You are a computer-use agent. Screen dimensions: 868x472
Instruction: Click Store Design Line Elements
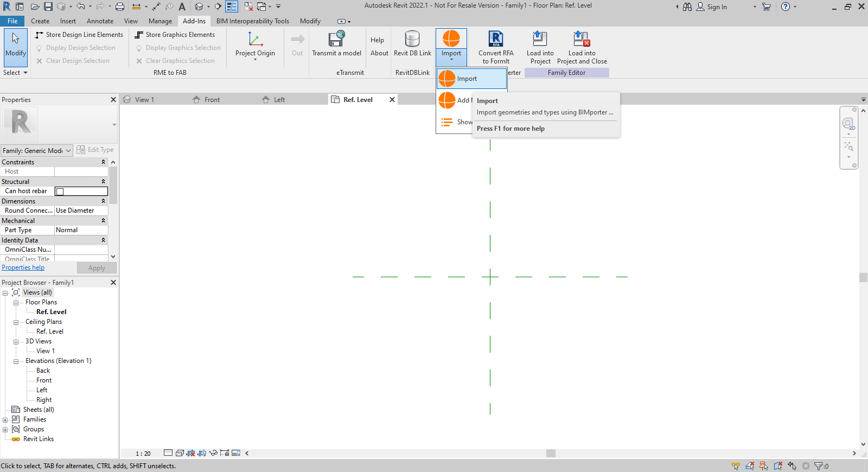pos(79,35)
